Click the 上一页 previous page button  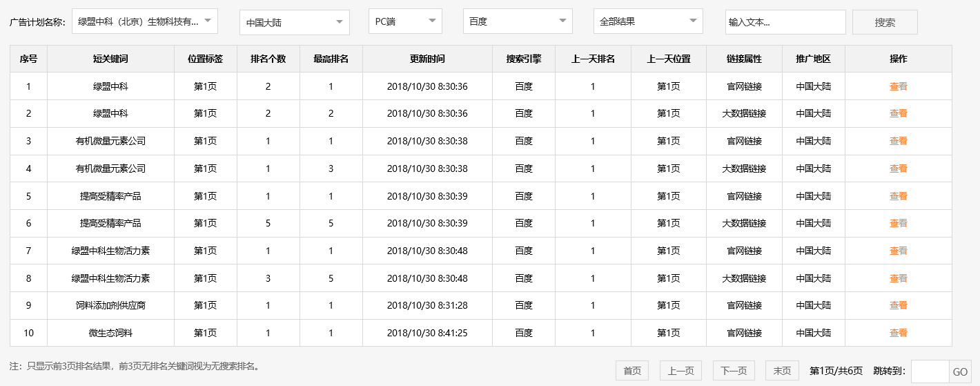(680, 371)
